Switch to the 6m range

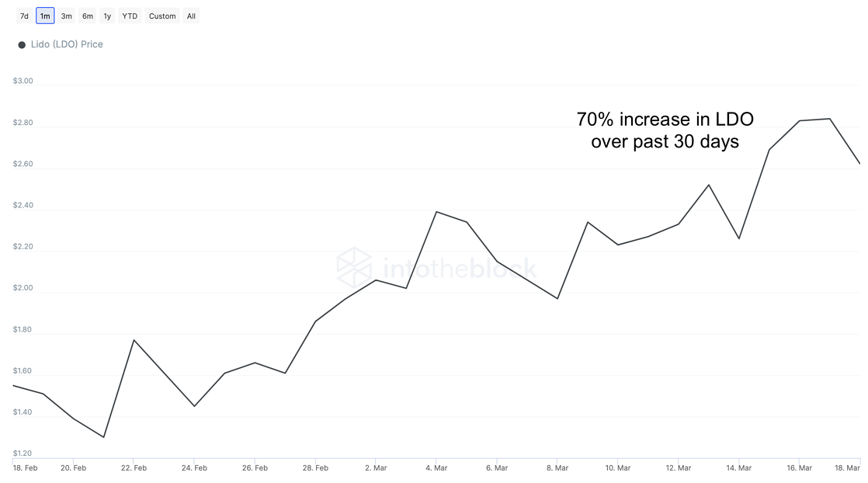click(88, 16)
